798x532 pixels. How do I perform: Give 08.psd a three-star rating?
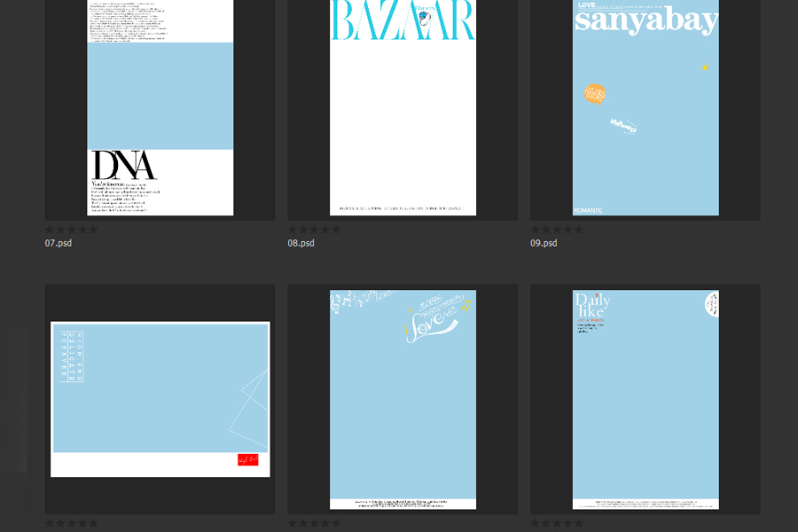point(315,230)
